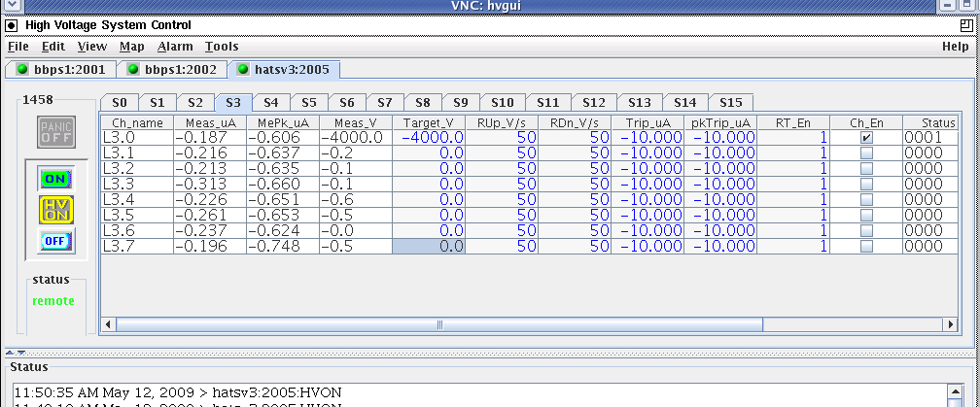
Task: Switch to slot tab S7
Action: [385, 103]
